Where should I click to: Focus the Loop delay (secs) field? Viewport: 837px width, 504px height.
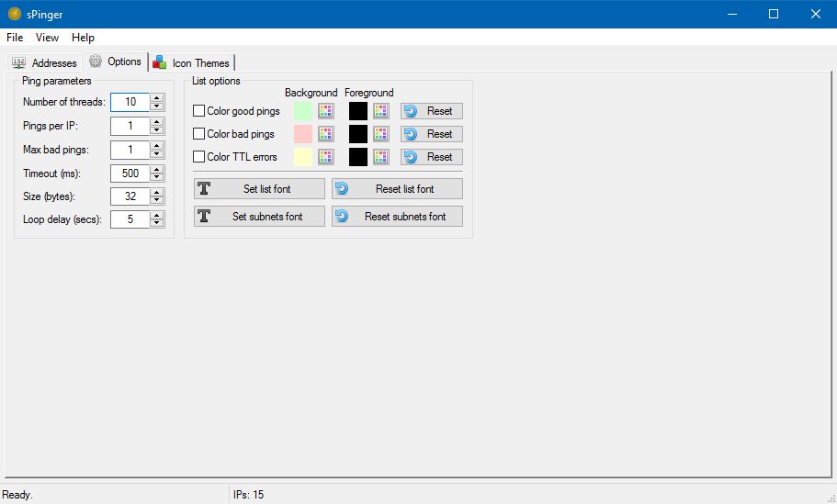130,219
